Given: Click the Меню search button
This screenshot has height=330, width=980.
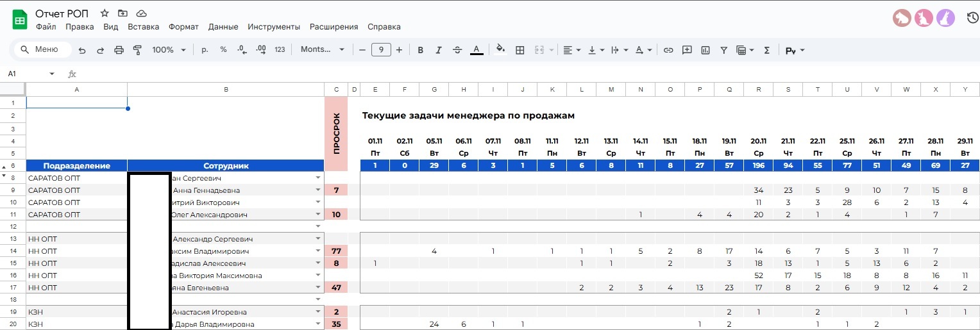Looking at the screenshot, I should click(42, 50).
